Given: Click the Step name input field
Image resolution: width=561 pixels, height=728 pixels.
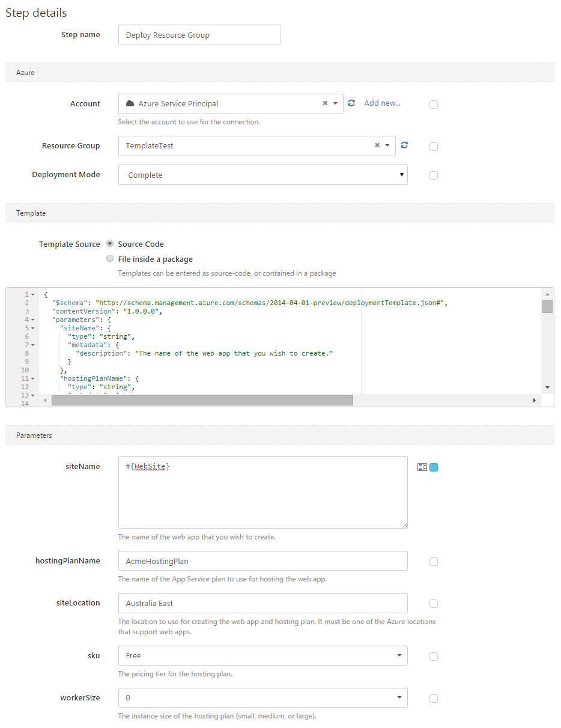Looking at the screenshot, I should pyautogui.click(x=199, y=35).
